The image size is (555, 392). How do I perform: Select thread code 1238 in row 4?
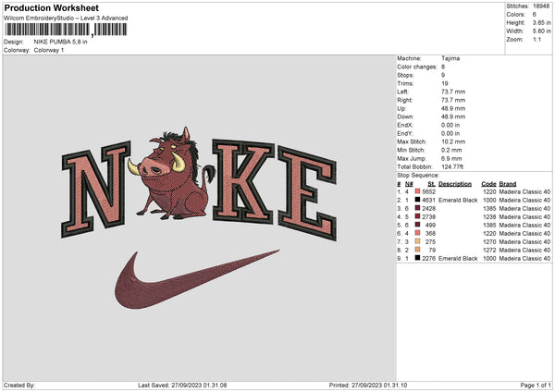point(489,217)
